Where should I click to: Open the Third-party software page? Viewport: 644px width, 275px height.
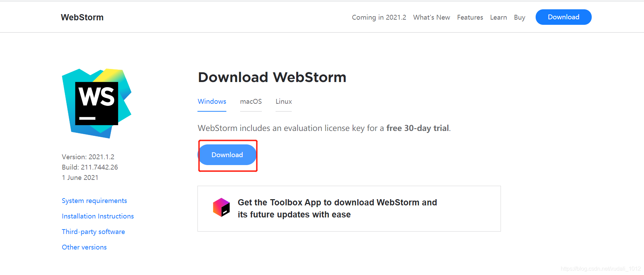point(93,232)
